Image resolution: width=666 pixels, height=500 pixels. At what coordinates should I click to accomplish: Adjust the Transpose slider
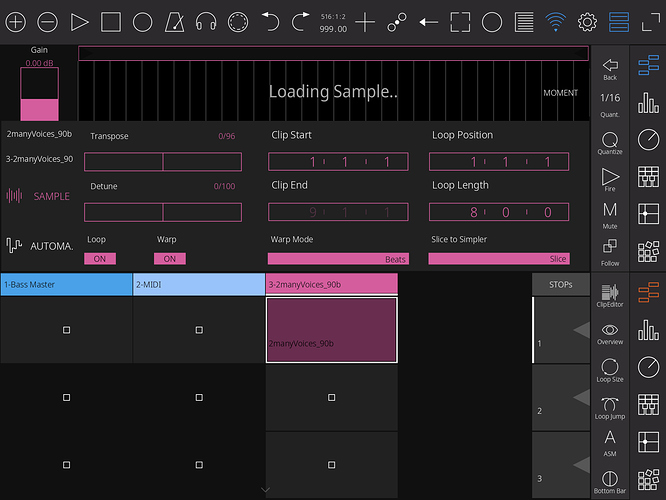pos(162,162)
